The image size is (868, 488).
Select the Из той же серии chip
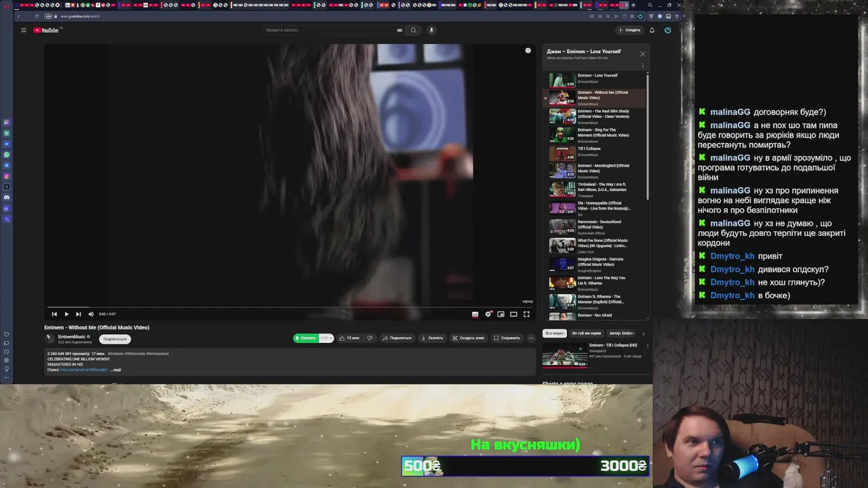(x=587, y=333)
